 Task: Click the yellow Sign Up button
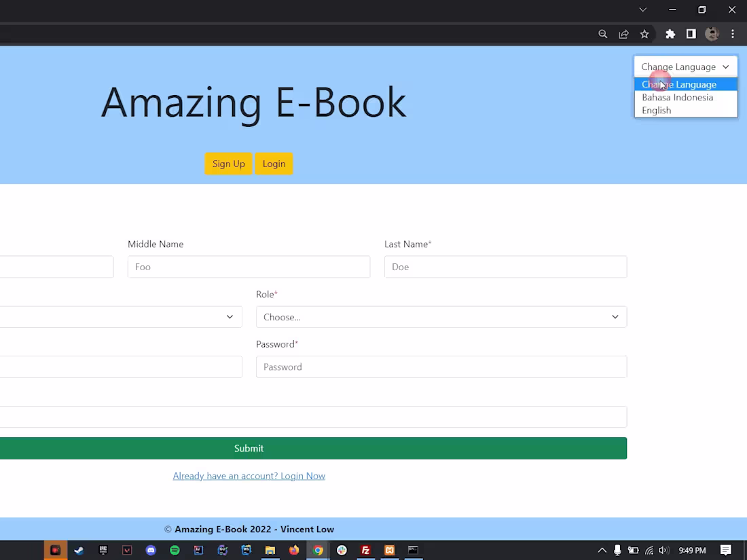coord(228,164)
